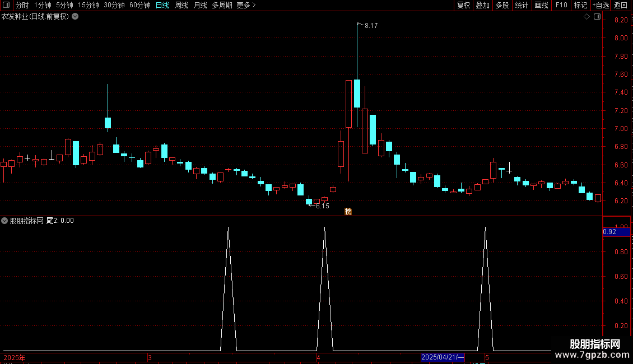Click the 0.20 indicator axis label
The height and width of the screenshot is (364, 633).
coord(621,326)
